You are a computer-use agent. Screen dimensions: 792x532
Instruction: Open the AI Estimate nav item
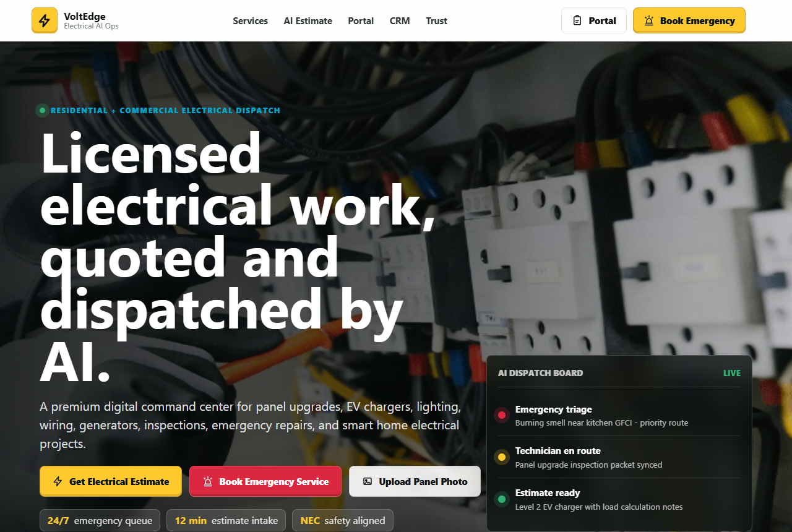(308, 20)
